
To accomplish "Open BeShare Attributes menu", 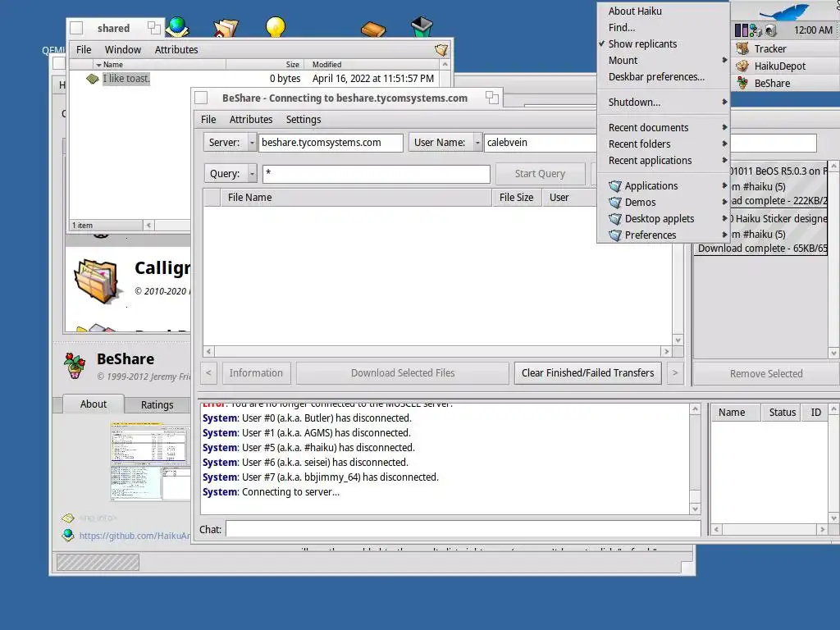I will click(x=251, y=120).
